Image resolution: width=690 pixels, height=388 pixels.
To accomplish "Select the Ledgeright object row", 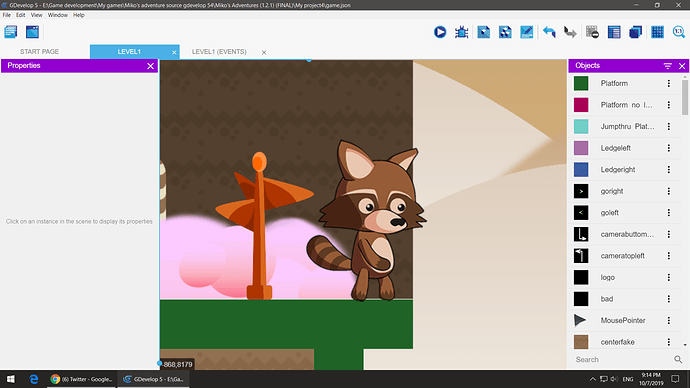I will pos(625,169).
